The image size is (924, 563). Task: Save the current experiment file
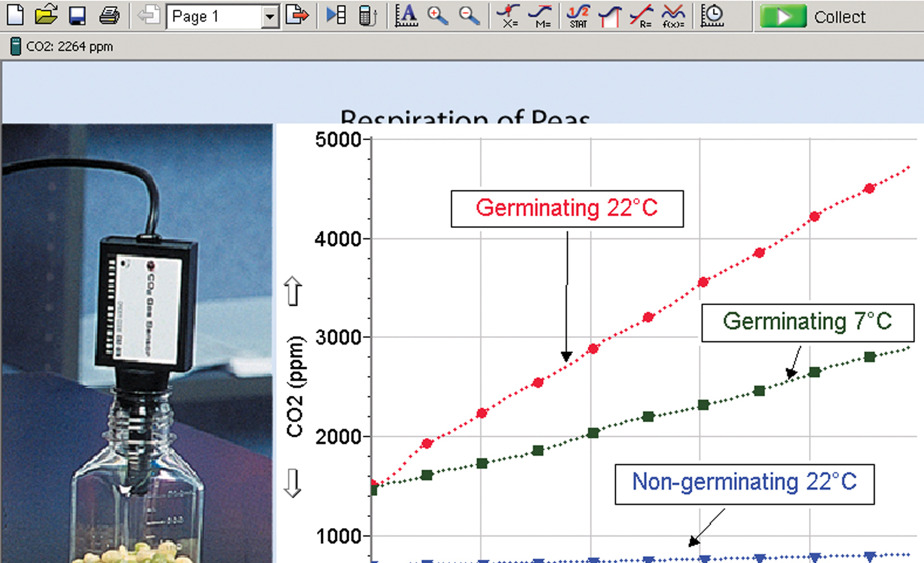pos(77,15)
